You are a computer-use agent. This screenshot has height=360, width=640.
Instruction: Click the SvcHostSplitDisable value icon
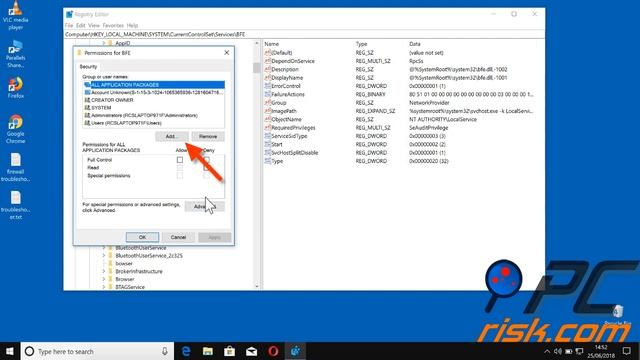pyautogui.click(x=268, y=153)
